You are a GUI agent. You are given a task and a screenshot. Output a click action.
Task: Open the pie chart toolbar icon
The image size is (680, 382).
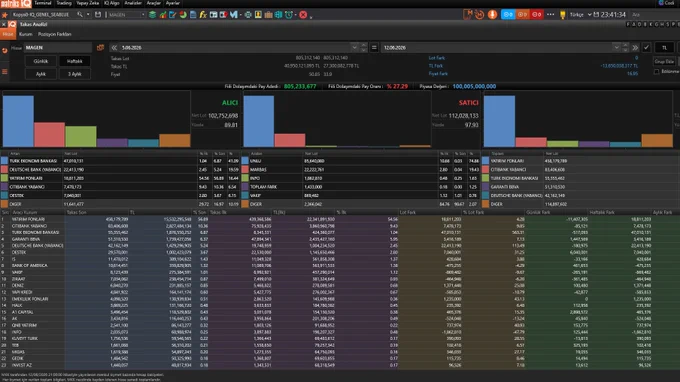coord(183,15)
